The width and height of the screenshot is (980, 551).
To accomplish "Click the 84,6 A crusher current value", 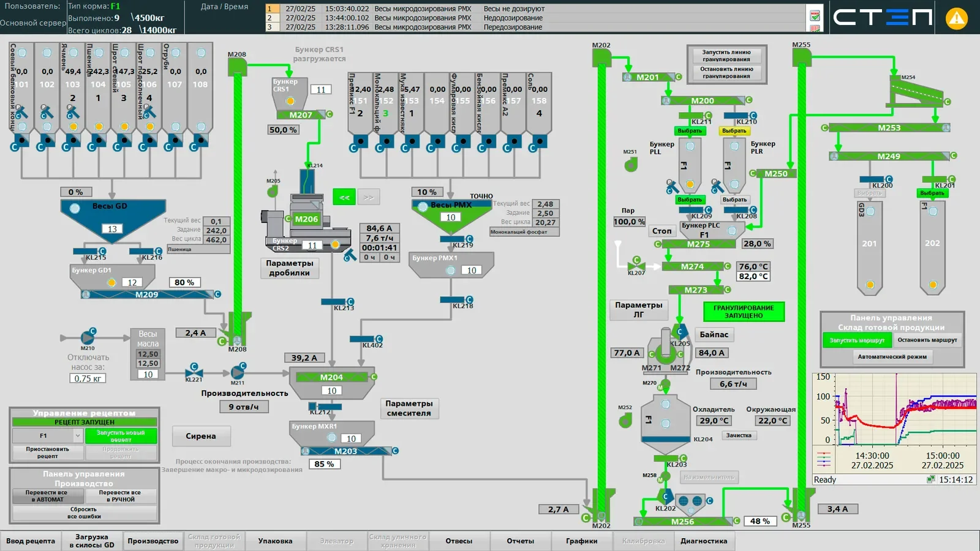I will point(379,228).
